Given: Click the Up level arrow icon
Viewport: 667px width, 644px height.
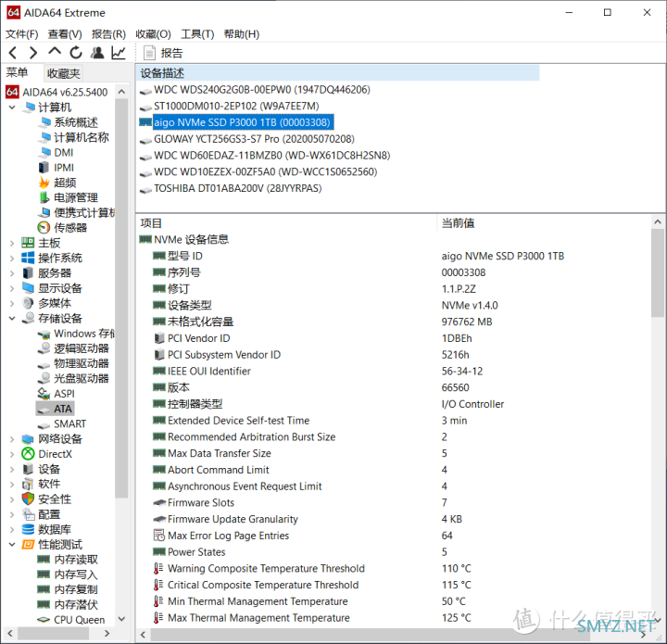Looking at the screenshot, I should [x=55, y=52].
